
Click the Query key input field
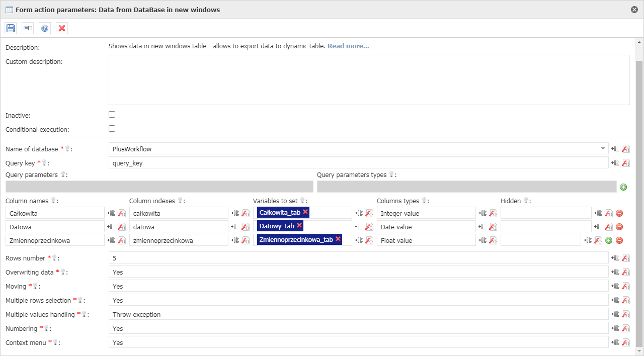[358, 163]
